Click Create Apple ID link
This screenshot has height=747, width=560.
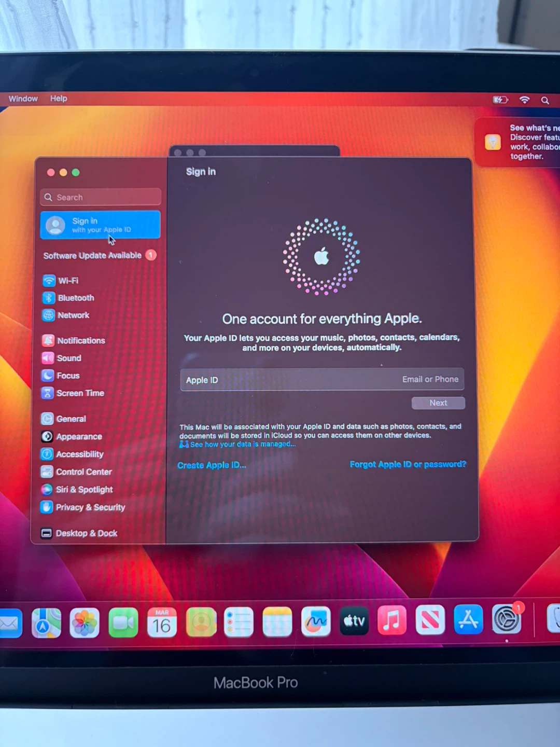[x=212, y=465]
